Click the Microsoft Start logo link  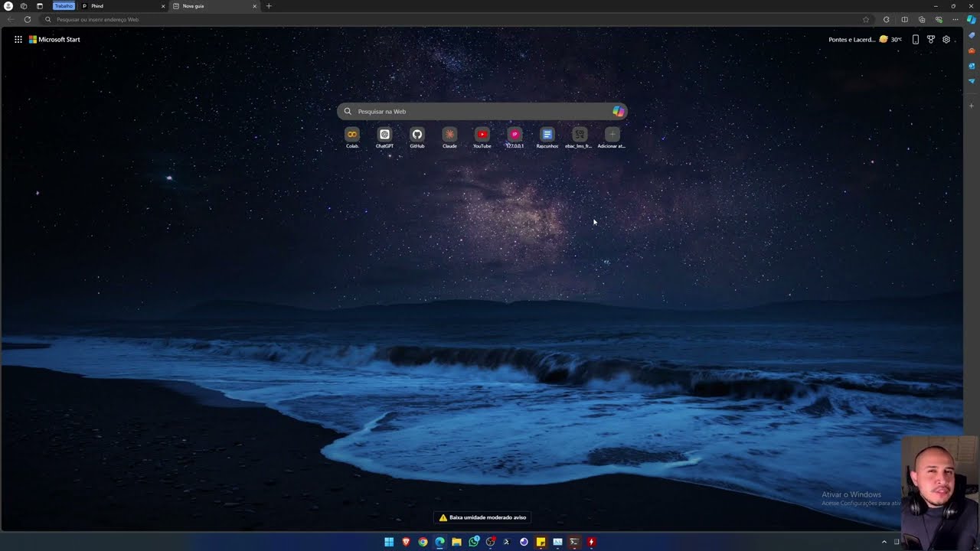point(54,39)
